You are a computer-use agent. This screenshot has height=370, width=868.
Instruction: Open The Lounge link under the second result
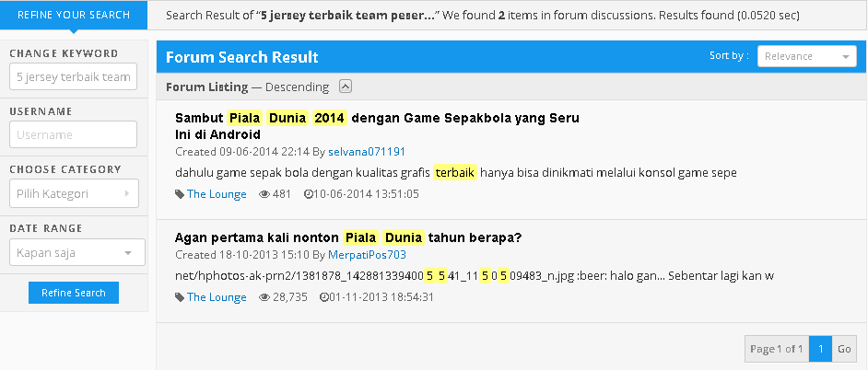(217, 297)
